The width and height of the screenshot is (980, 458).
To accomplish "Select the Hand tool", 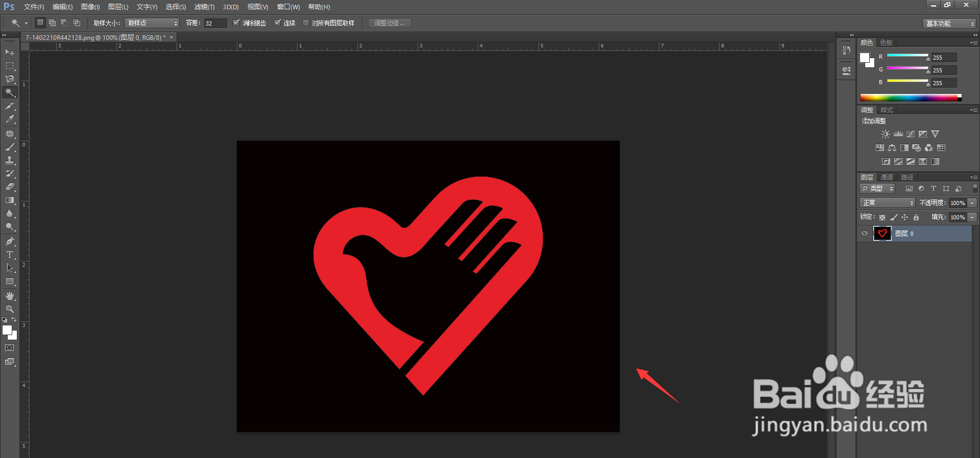I will (x=10, y=296).
